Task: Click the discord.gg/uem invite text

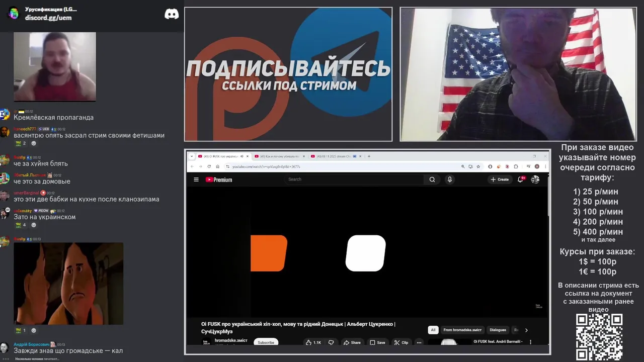Action: click(48, 18)
